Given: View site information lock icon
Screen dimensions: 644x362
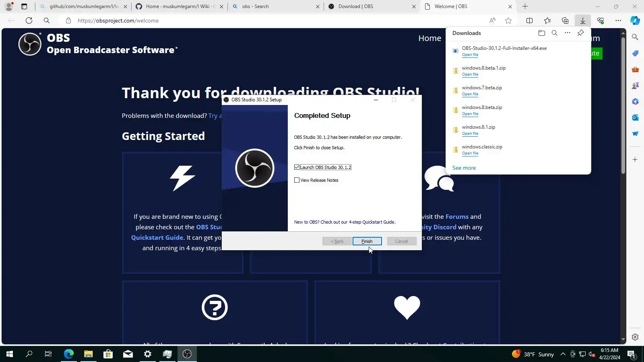Looking at the screenshot, I should (68, 21).
